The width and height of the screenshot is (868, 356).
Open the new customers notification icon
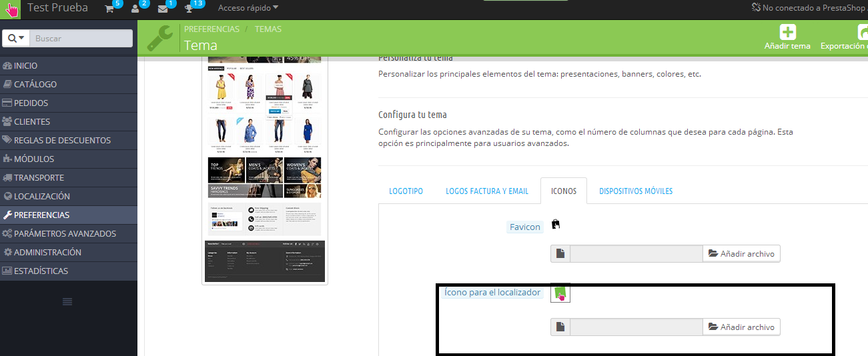pyautogui.click(x=135, y=9)
